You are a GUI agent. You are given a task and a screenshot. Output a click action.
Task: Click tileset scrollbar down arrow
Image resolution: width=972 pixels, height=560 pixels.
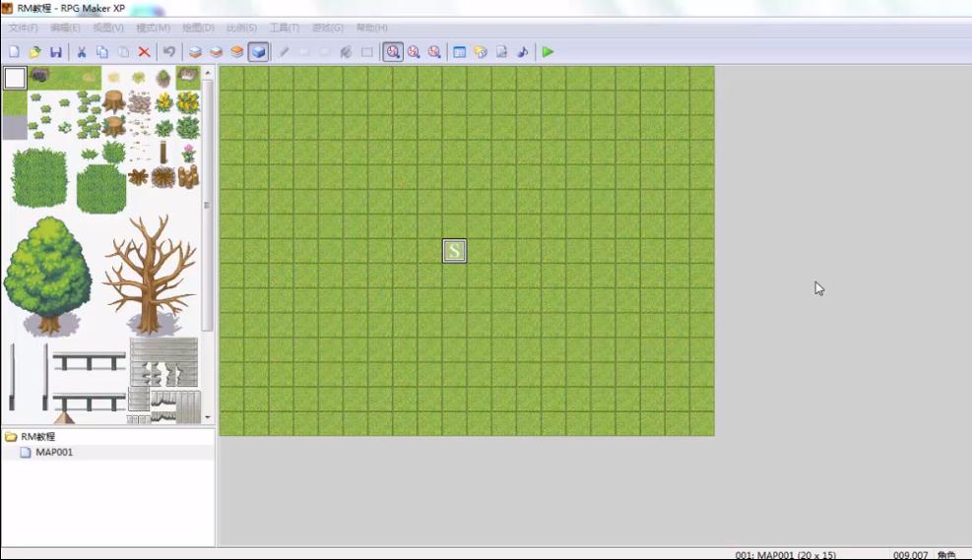point(208,417)
